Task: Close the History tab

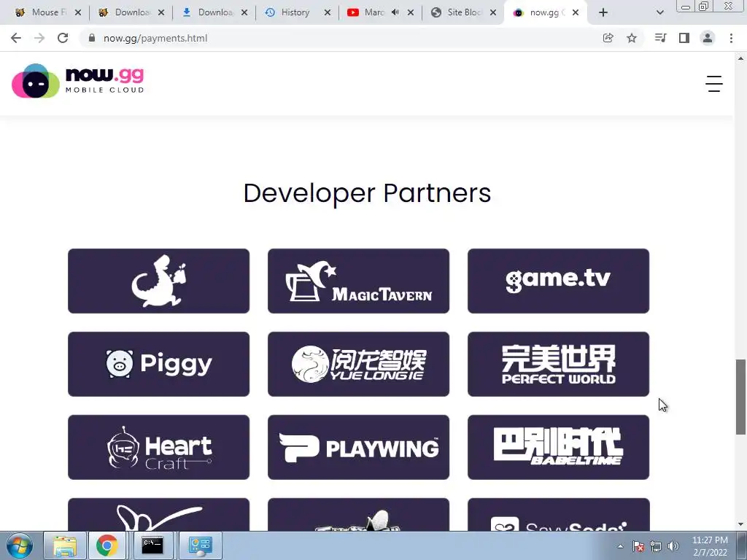Action: click(x=328, y=12)
